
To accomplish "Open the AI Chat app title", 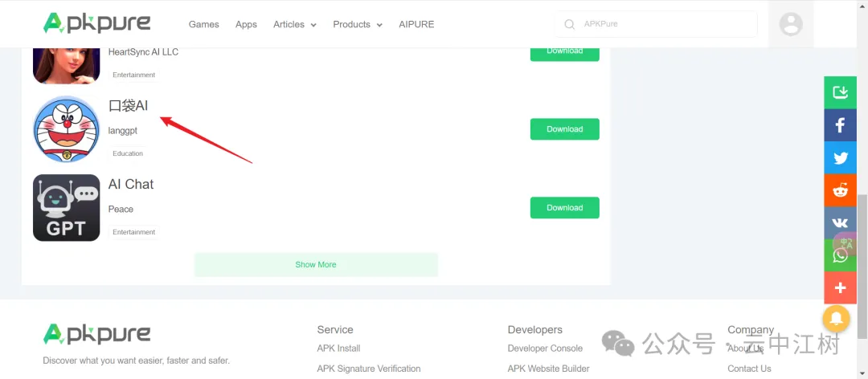I will point(131,184).
